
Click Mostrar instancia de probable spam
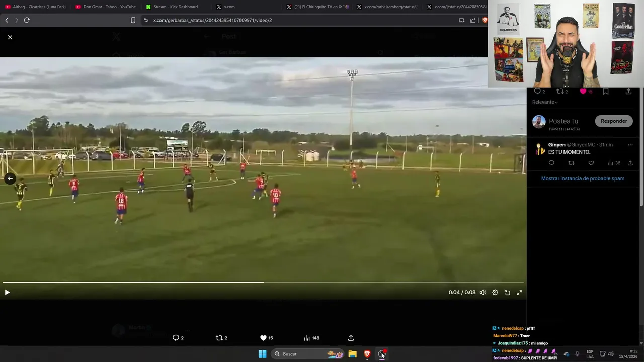click(x=583, y=178)
